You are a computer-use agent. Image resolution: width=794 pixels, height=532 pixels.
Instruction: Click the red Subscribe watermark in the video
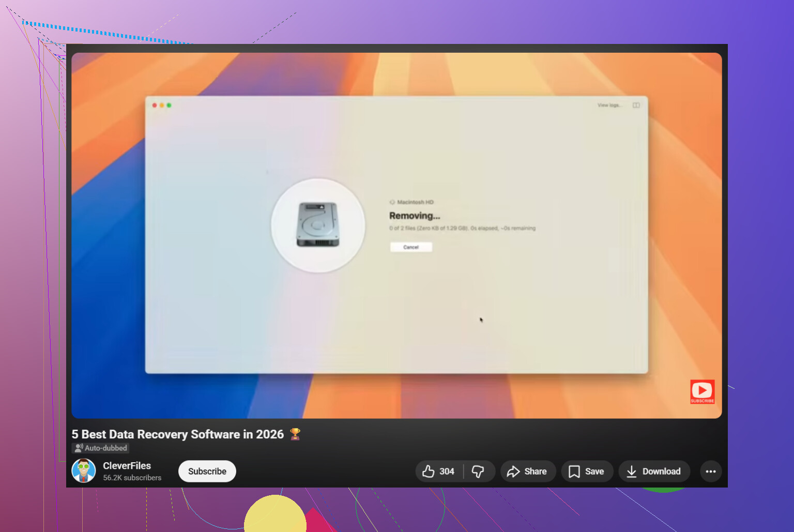(x=703, y=391)
